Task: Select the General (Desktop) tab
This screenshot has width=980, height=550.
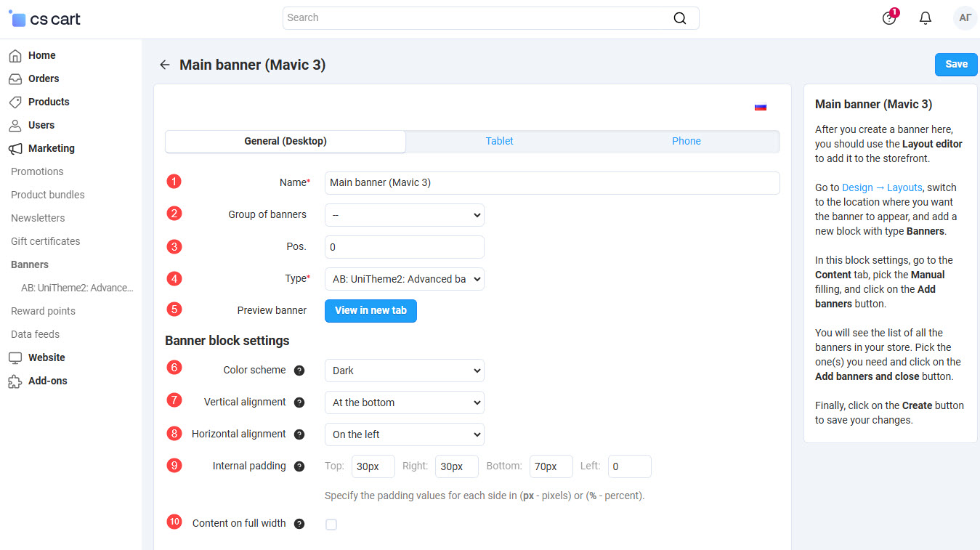Action: tap(286, 141)
